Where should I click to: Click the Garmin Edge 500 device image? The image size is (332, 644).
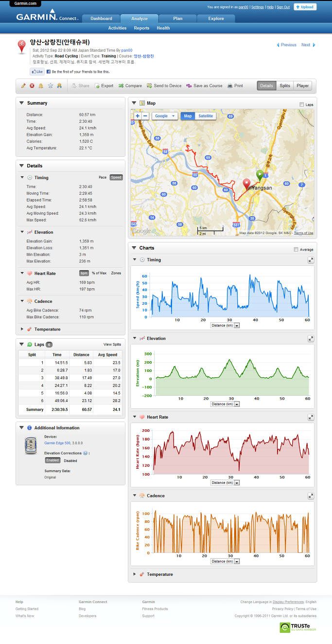31,445
